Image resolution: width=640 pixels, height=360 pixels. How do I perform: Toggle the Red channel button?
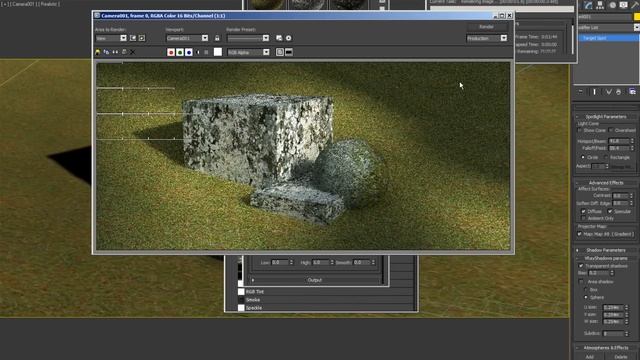tap(171, 52)
